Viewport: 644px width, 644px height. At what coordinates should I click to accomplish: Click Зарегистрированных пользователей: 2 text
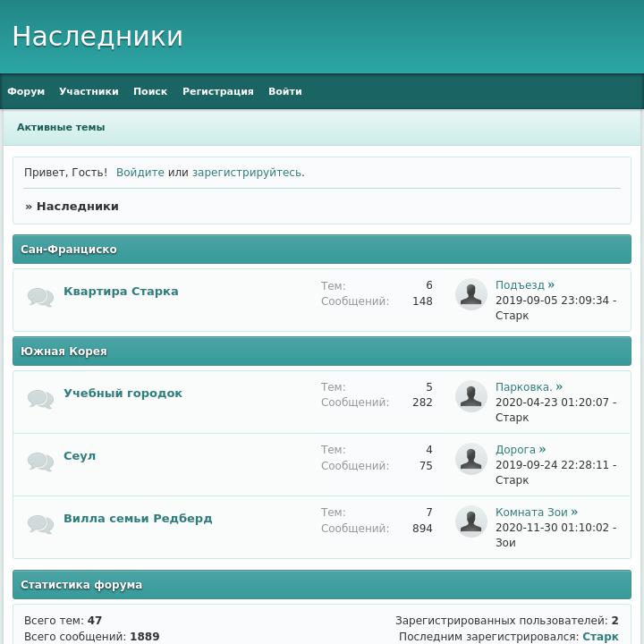click(507, 620)
